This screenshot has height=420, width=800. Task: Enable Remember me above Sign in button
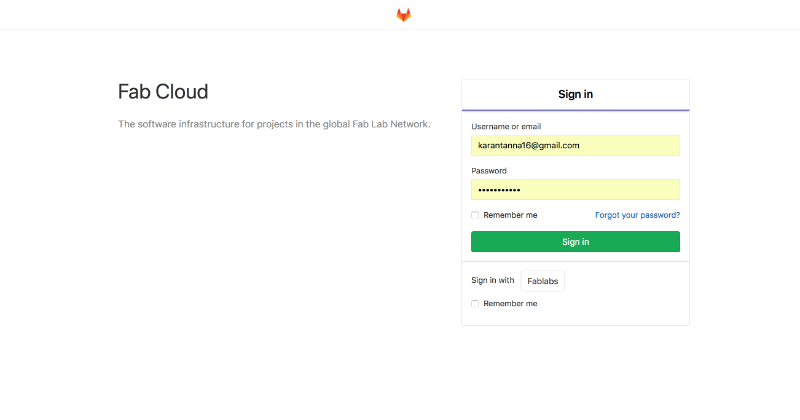[x=475, y=215]
